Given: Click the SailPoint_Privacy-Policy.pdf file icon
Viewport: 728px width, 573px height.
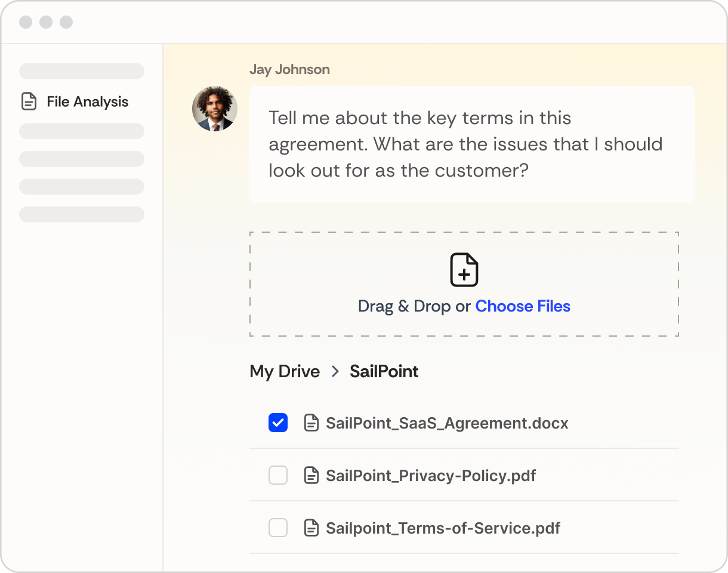Looking at the screenshot, I should click(x=311, y=476).
